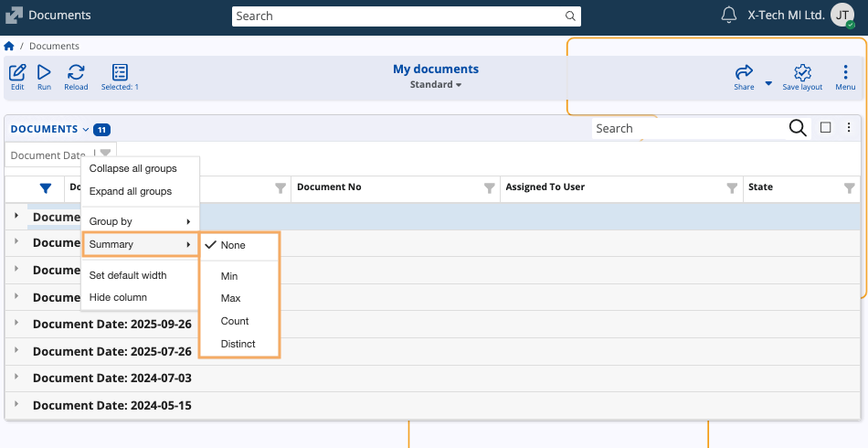Expand the Document Date: 2025-09-26 group
Screen dimensions: 868x448
point(16,325)
